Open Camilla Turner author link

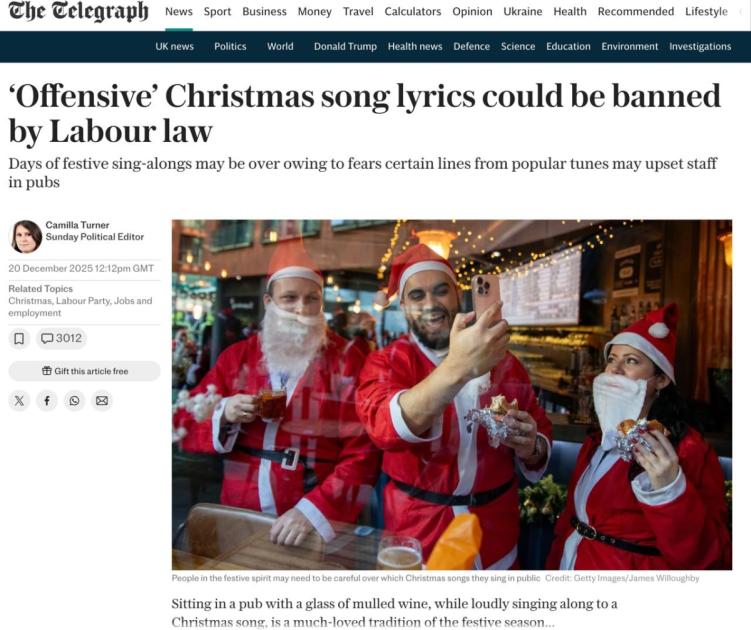78,225
